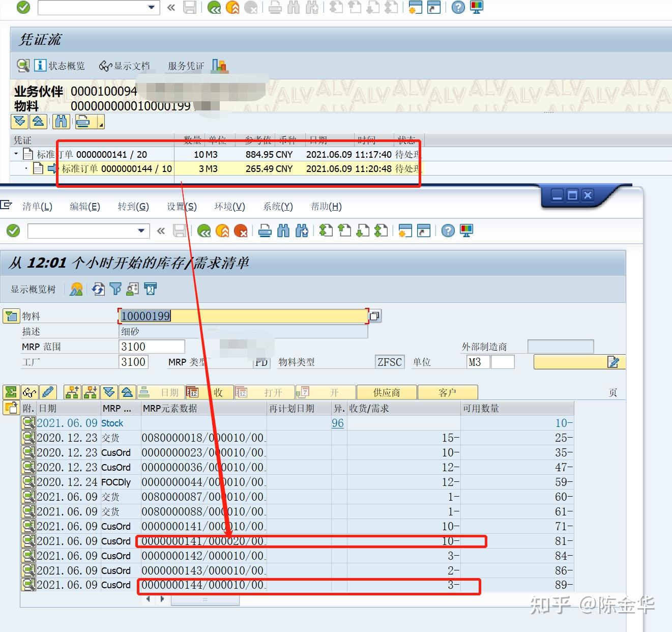The image size is (672, 632).
Task: Click orange Exit icon in stock/requirements toolbar
Action: (x=222, y=231)
